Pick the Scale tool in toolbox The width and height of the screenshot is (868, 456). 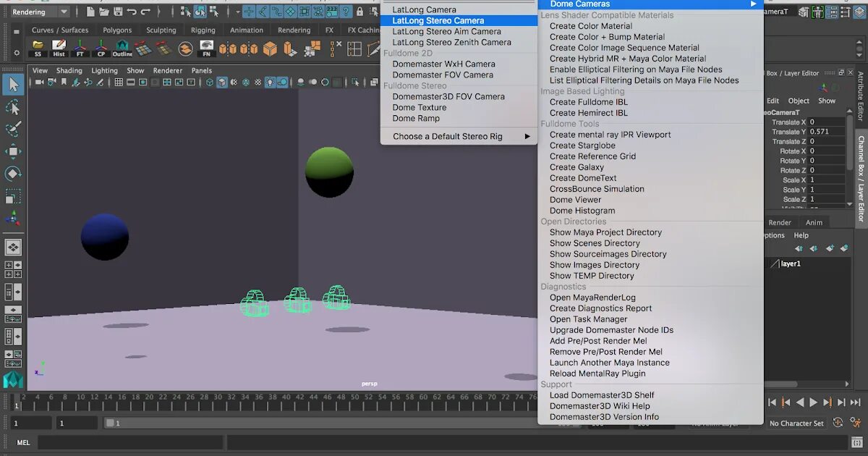point(13,197)
